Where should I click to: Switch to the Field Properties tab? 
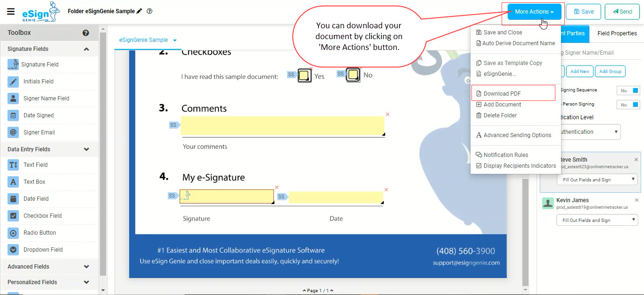tap(617, 33)
